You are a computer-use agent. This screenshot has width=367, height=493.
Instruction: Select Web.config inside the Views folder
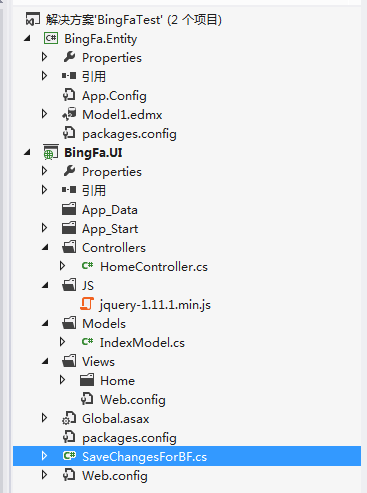(133, 399)
